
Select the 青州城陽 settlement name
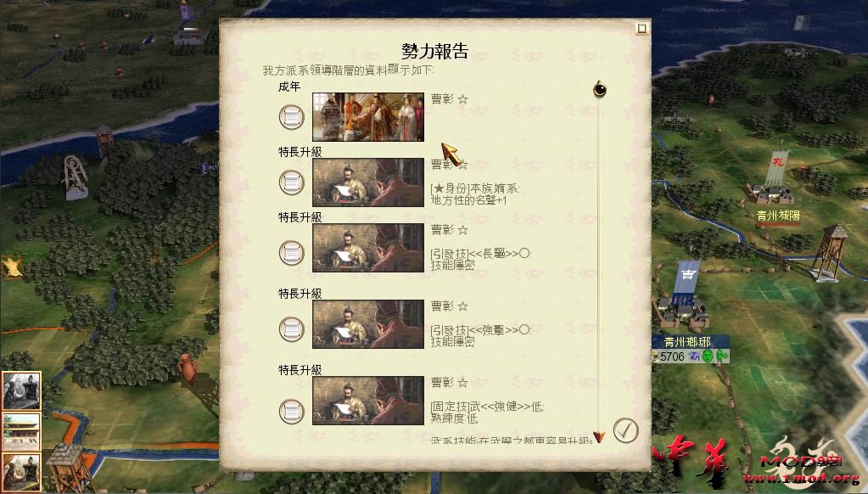pyautogui.click(x=778, y=216)
